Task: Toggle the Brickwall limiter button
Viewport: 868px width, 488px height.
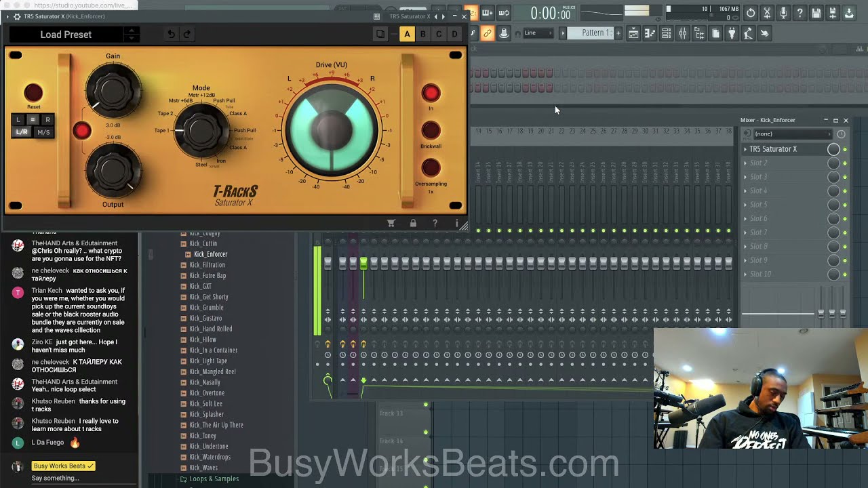Action: pyautogui.click(x=431, y=130)
